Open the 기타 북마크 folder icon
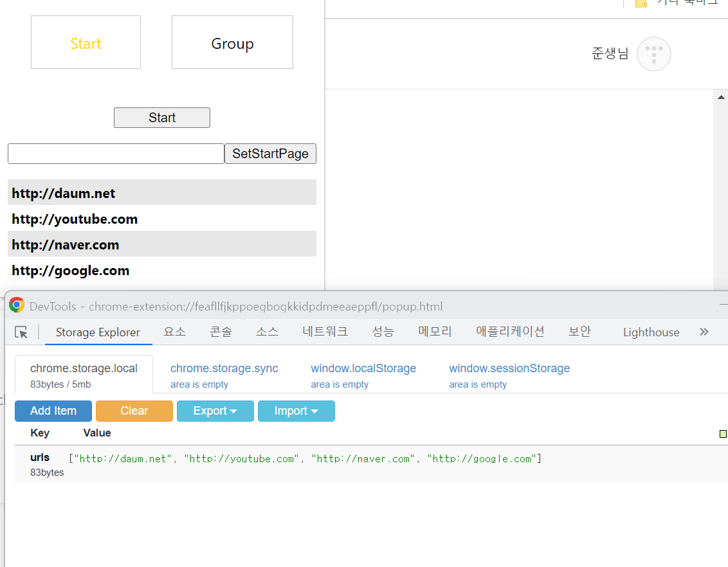 pyautogui.click(x=641, y=4)
